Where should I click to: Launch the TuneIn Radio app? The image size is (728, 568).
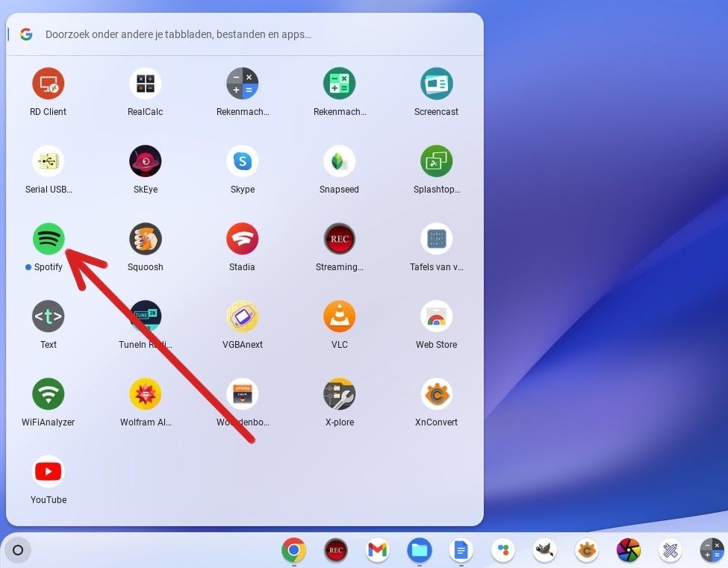146,316
